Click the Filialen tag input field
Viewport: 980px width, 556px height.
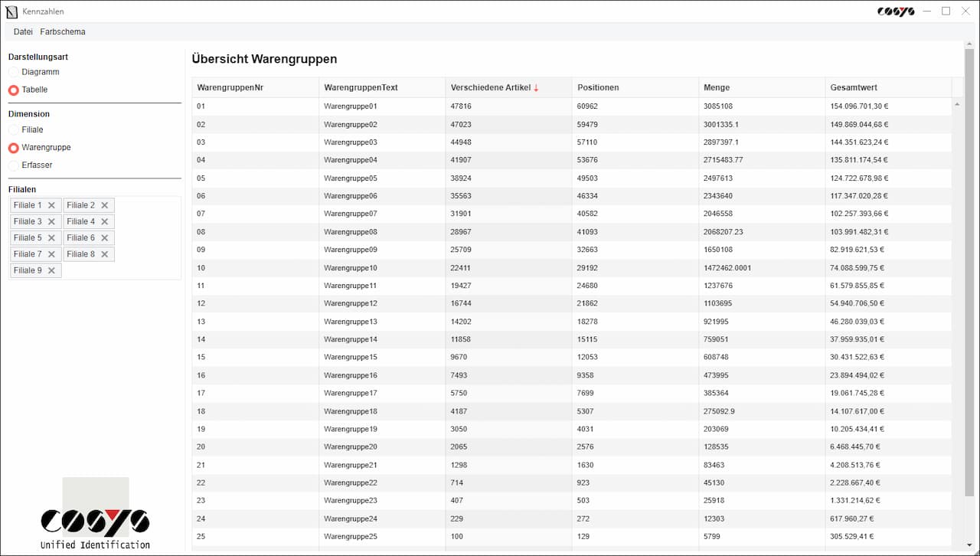click(x=95, y=237)
